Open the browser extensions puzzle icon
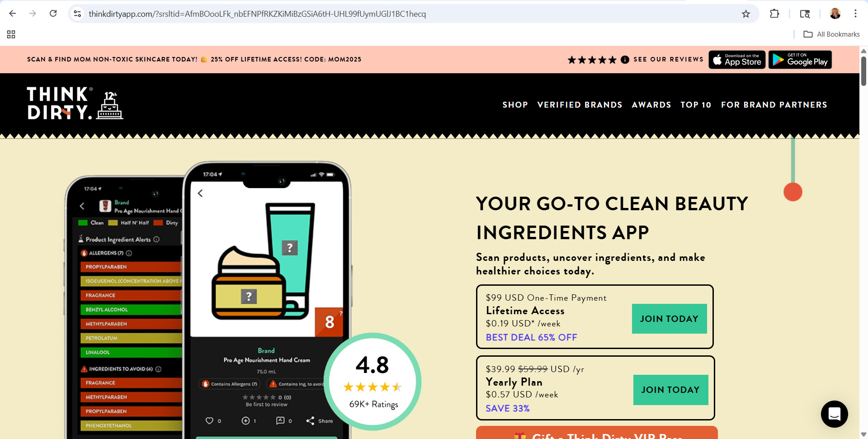Screen dimensions: 868x439 [x=774, y=14]
